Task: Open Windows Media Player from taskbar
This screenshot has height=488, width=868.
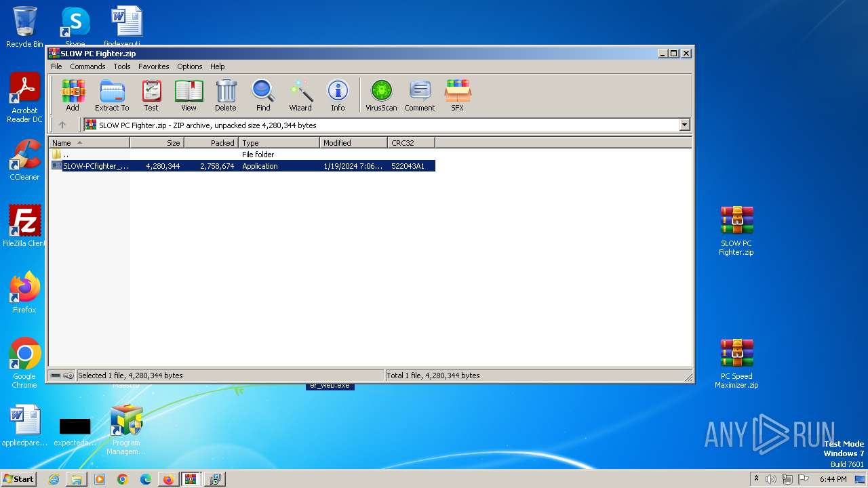Action: 100,479
